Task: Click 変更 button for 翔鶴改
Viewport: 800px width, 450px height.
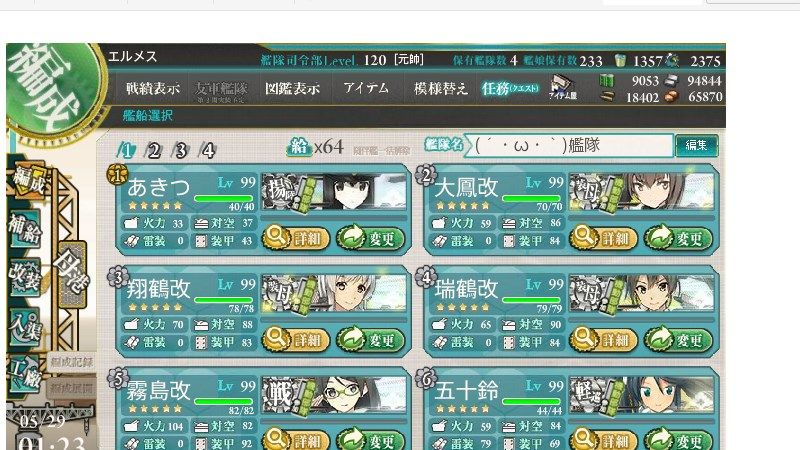Action: (370, 340)
